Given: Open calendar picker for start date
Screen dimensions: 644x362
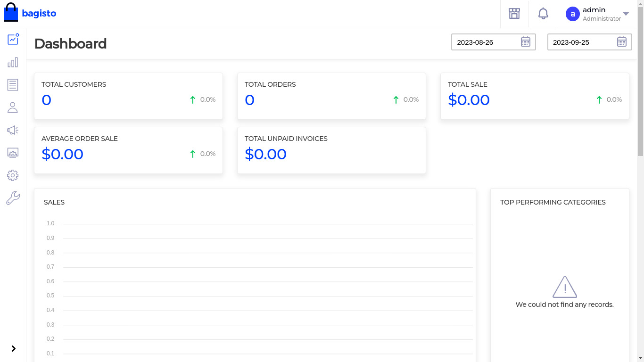Looking at the screenshot, I should (526, 42).
